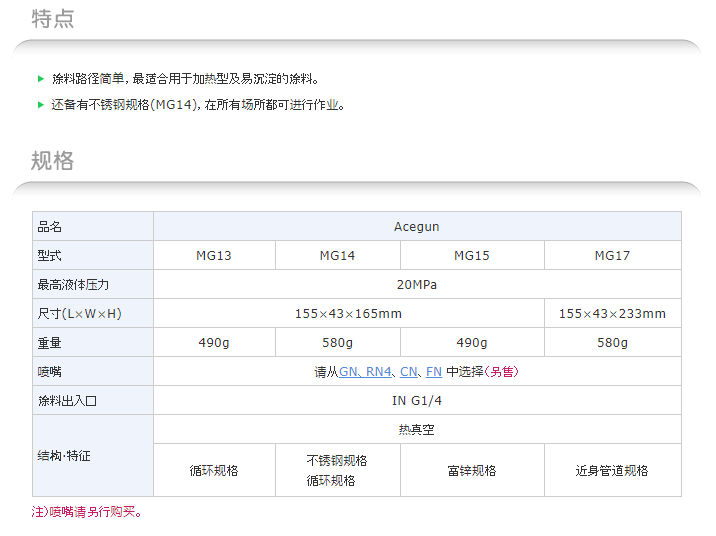Select the MG15 model cell

[x=472, y=255]
